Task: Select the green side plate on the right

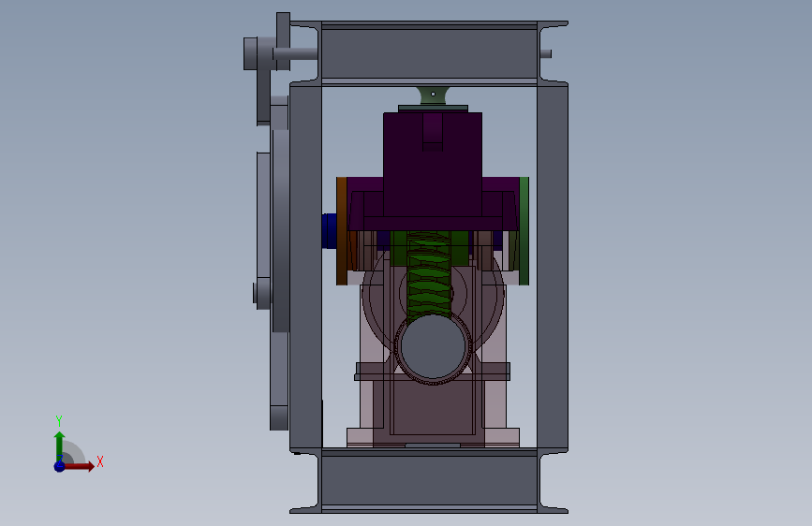Action: [x=524, y=231]
